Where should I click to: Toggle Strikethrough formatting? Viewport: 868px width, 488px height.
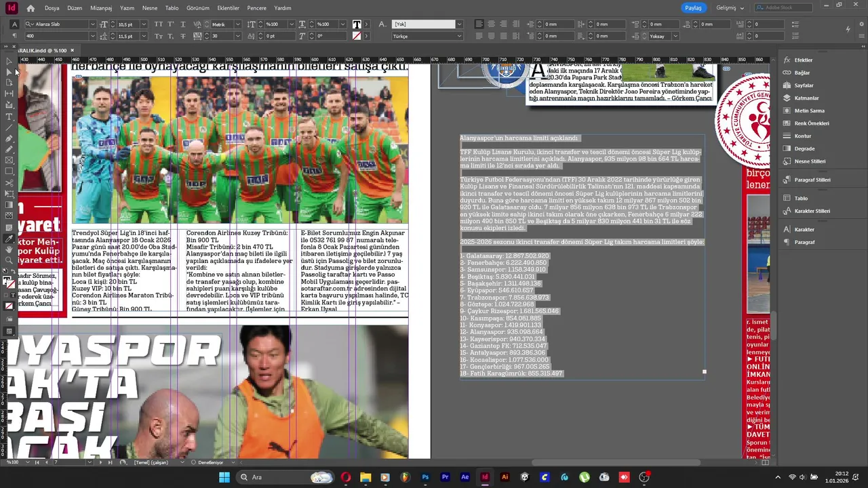click(x=184, y=36)
